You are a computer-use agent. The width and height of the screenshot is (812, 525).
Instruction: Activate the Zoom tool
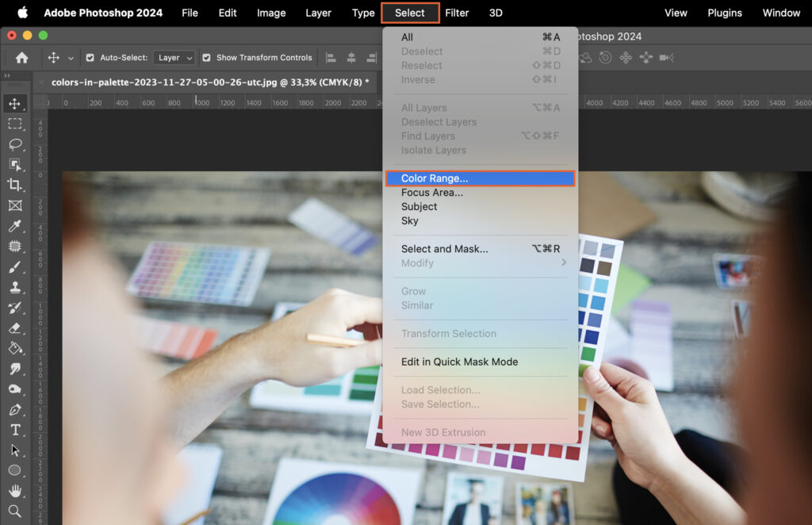16,511
